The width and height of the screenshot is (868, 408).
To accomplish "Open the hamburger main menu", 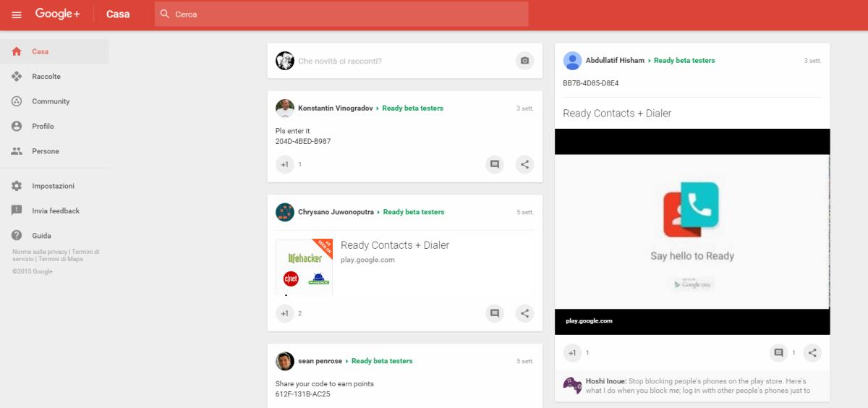I will (x=17, y=14).
